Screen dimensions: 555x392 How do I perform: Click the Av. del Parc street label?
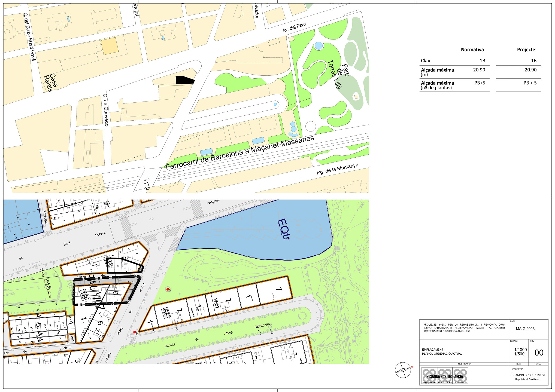tap(294, 28)
